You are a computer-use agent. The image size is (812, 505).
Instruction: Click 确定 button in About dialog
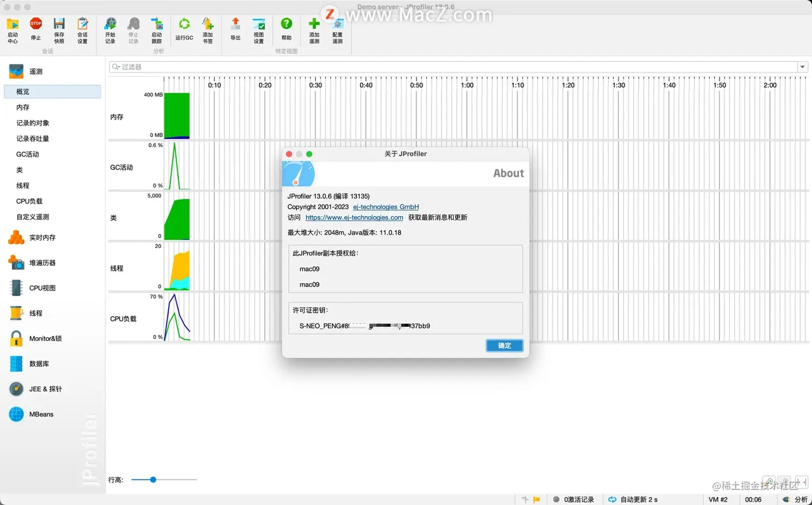pyautogui.click(x=504, y=346)
